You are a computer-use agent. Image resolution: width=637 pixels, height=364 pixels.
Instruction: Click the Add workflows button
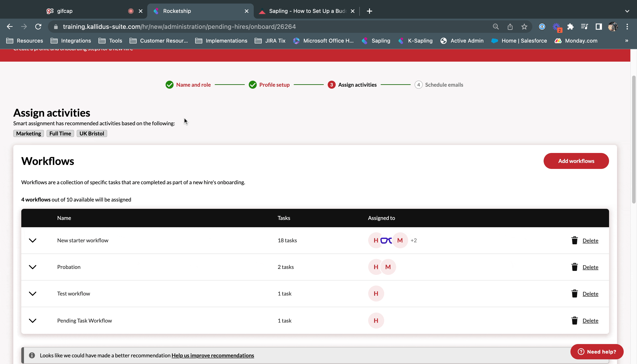coord(576,161)
